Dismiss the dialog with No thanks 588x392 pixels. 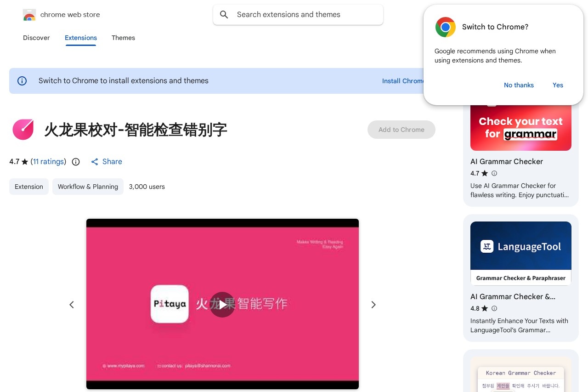click(519, 85)
